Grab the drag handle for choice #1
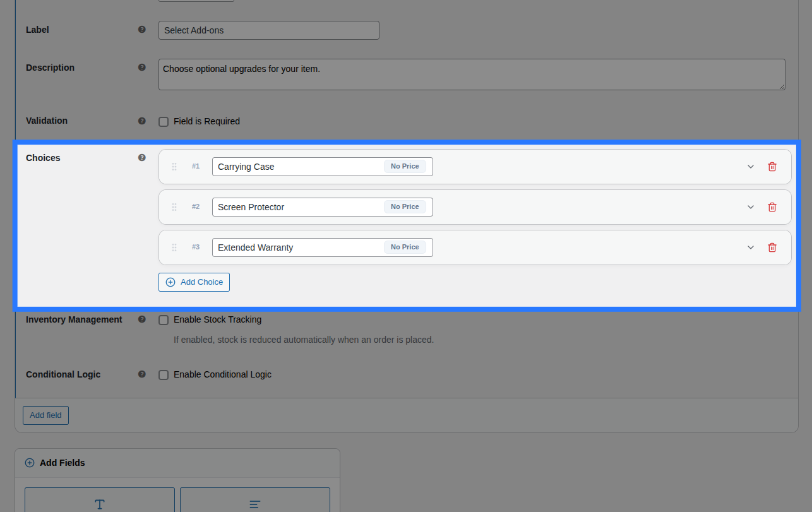 coord(174,167)
